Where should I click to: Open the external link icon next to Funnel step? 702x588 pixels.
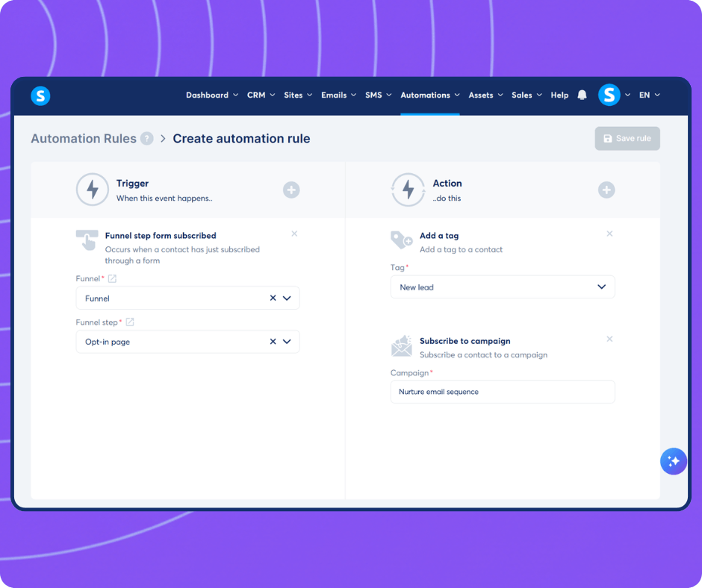(x=130, y=322)
